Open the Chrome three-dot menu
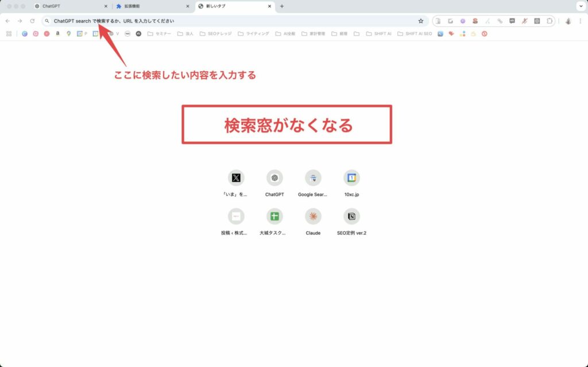This screenshot has width=588, height=367. [582, 20]
